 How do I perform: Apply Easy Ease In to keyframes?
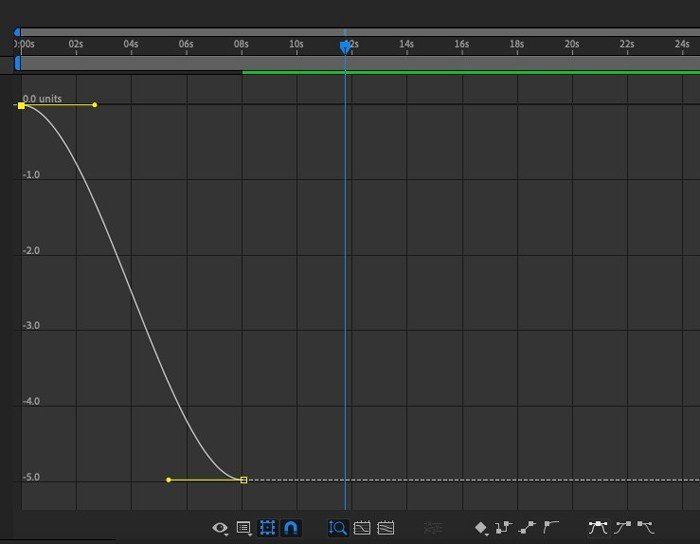point(622,527)
